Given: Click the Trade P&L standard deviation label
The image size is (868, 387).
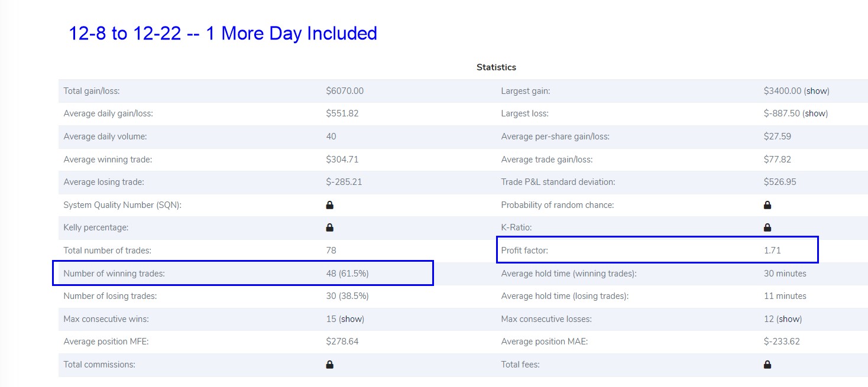Looking at the screenshot, I should pyautogui.click(x=558, y=182).
